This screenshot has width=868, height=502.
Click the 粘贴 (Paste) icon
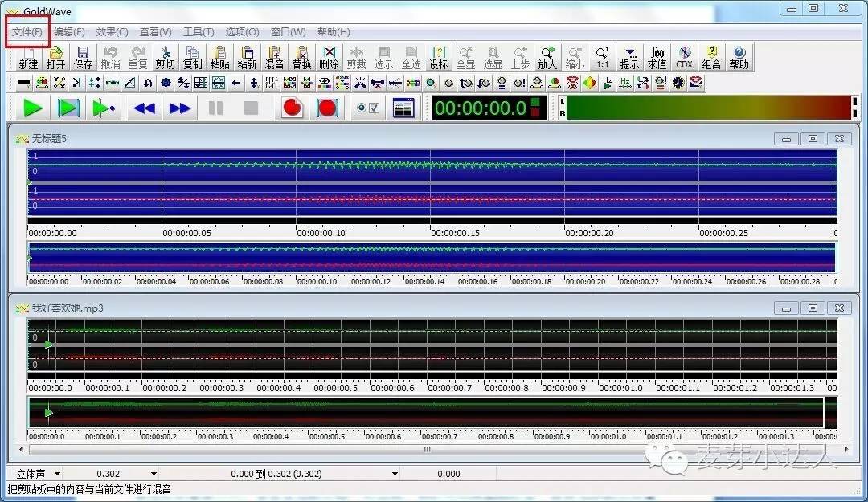coord(219,58)
